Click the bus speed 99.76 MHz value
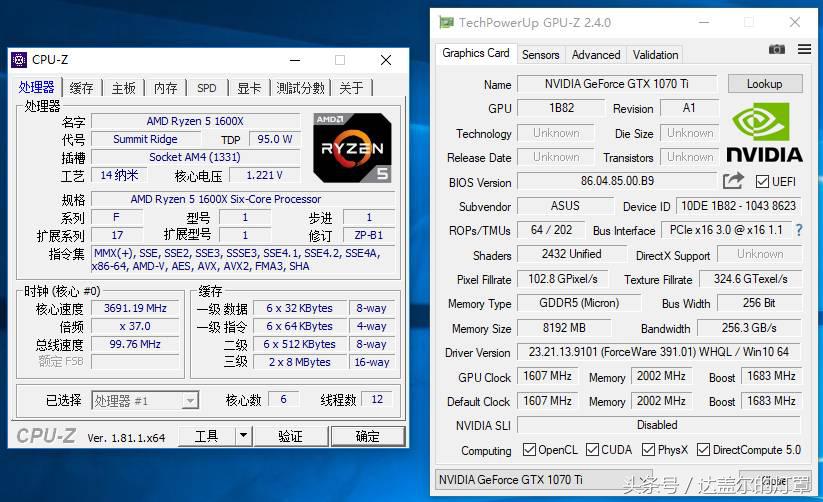This screenshot has height=502, width=823. point(135,344)
